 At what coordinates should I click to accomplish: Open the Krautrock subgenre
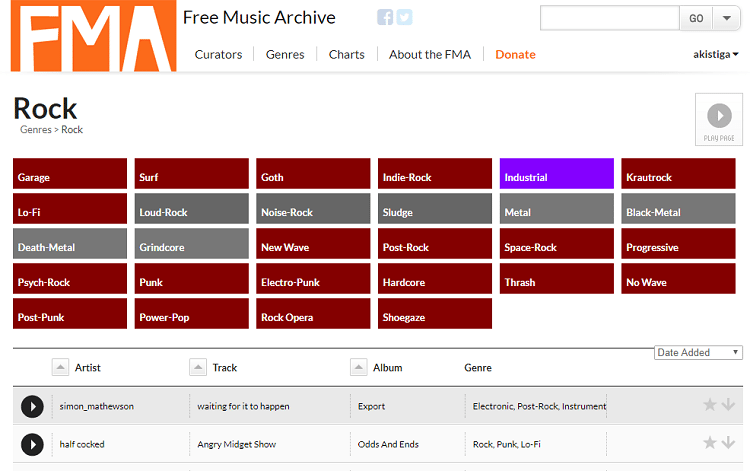pyautogui.click(x=678, y=174)
